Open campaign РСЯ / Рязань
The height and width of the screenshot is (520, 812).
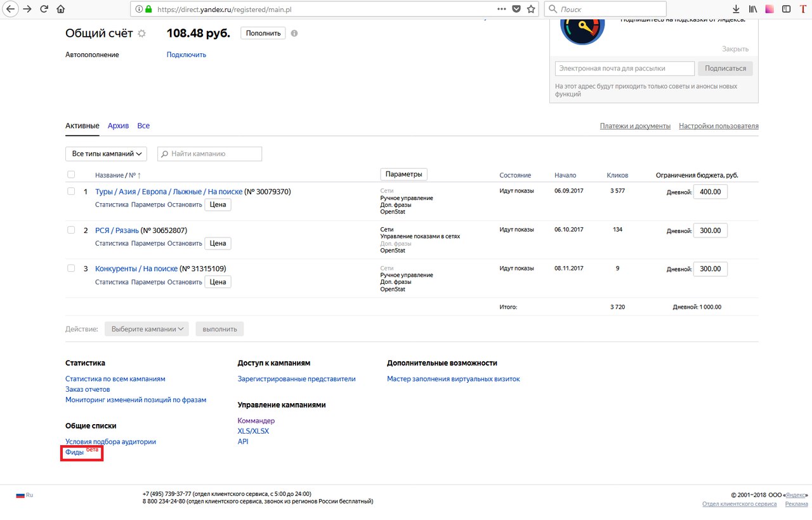click(117, 230)
